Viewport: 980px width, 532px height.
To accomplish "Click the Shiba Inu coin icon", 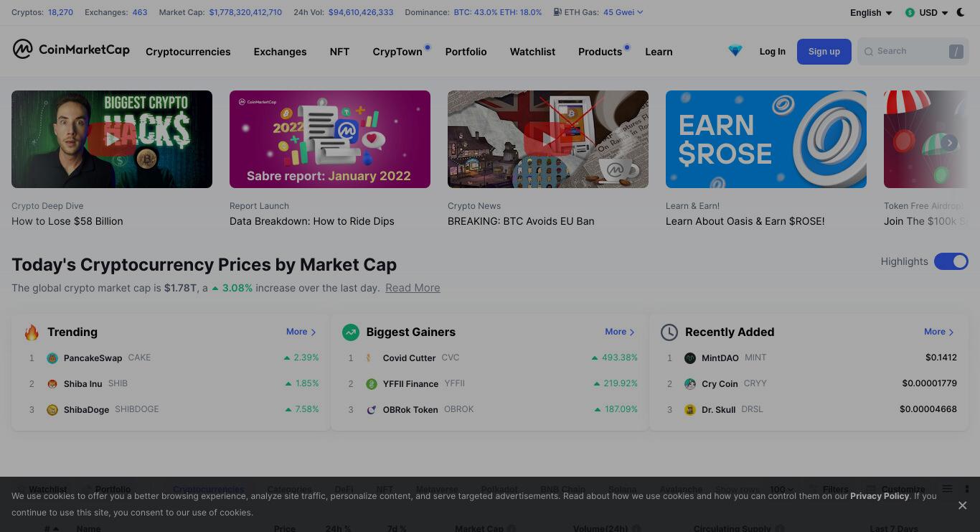I will pyautogui.click(x=52, y=384).
